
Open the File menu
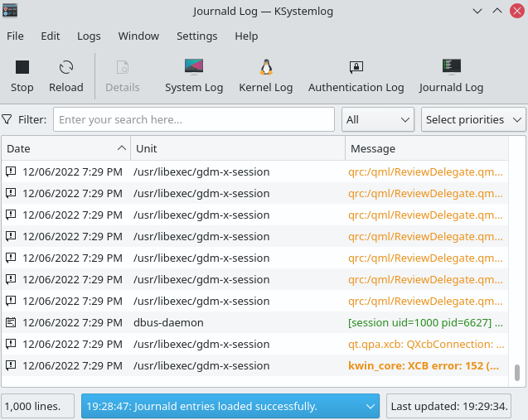15,36
